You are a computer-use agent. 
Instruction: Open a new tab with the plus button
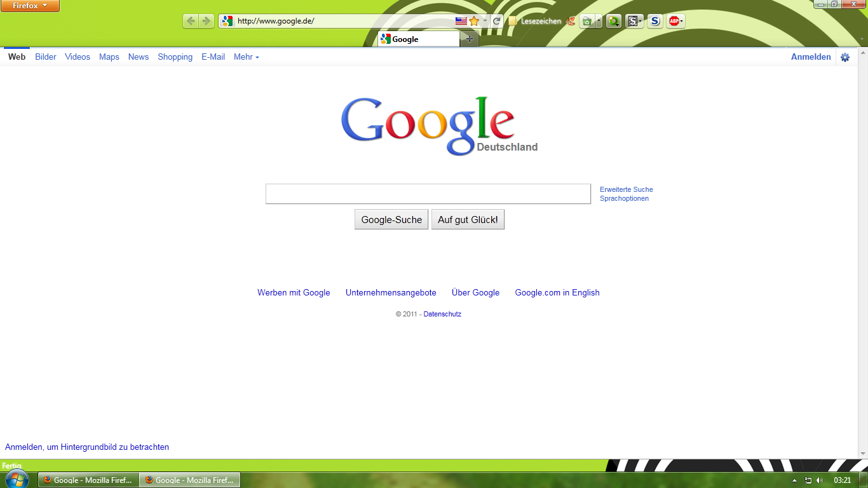470,39
